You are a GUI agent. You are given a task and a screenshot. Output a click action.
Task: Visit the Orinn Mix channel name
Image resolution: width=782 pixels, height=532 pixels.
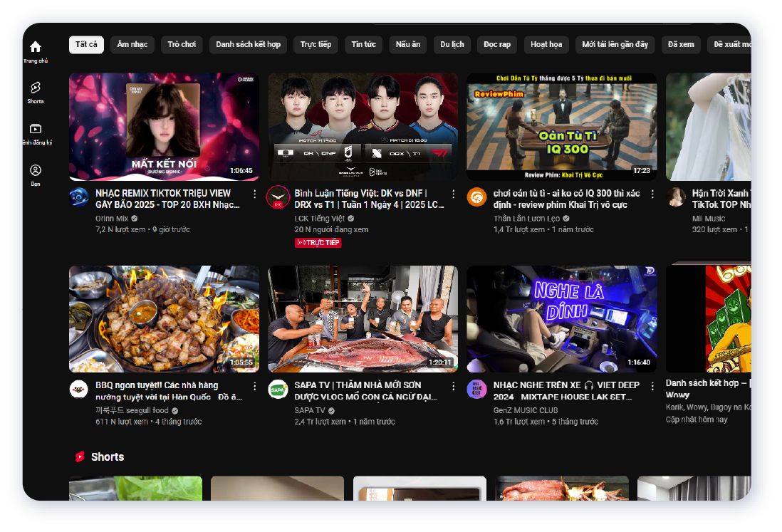coord(112,219)
